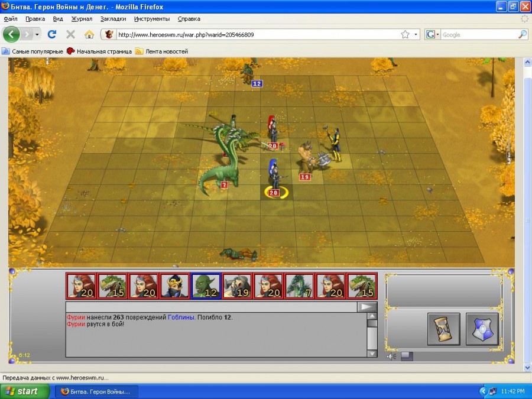Select minotaur 19 portrait in turn queue
The width and height of the screenshot is (532, 399).
(x=237, y=286)
